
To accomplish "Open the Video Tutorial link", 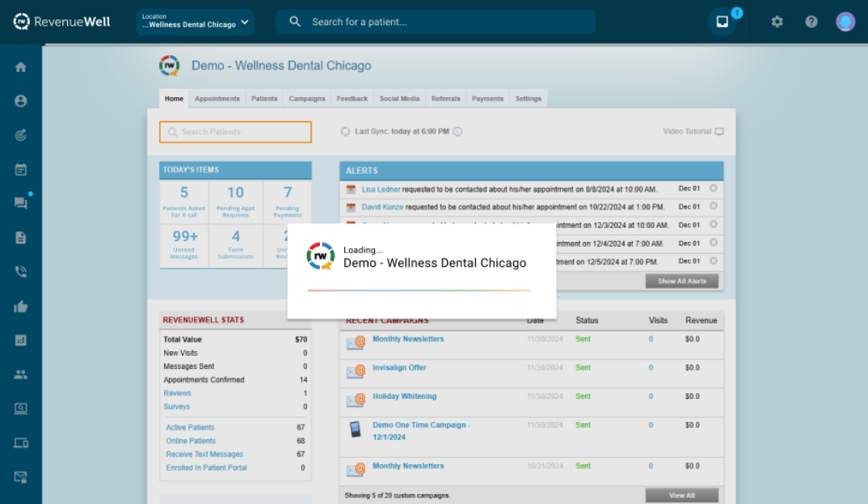I will coord(693,131).
